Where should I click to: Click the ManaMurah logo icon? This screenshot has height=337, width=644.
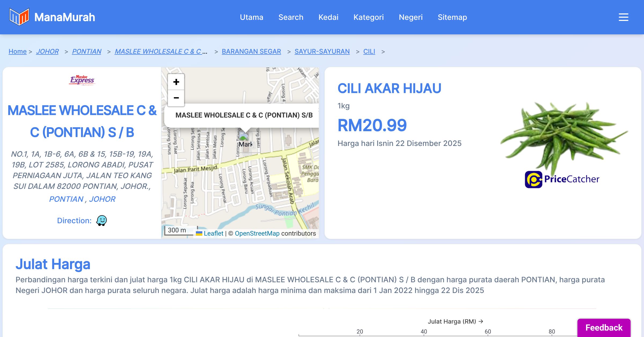[x=19, y=17]
